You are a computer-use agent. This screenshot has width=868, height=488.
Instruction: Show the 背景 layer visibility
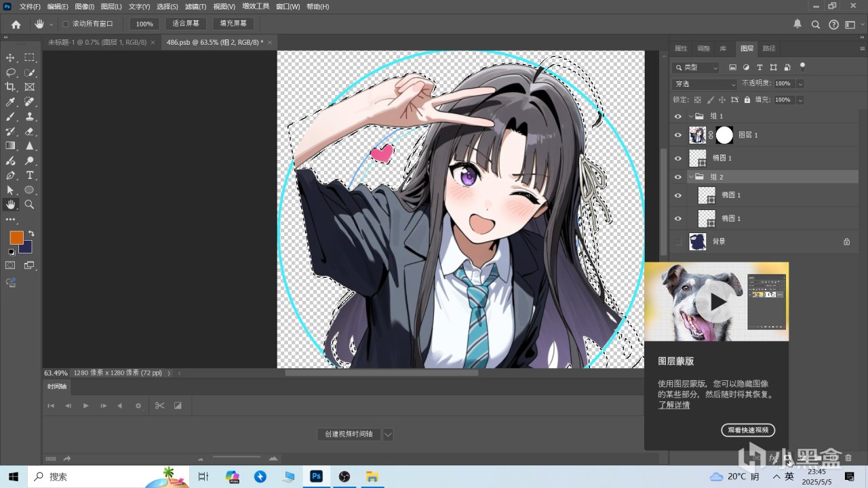click(677, 241)
